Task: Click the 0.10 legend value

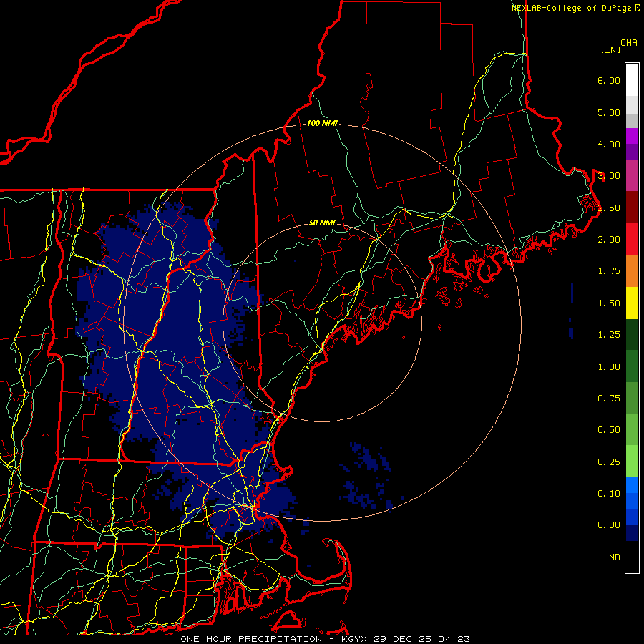Action: (x=609, y=494)
